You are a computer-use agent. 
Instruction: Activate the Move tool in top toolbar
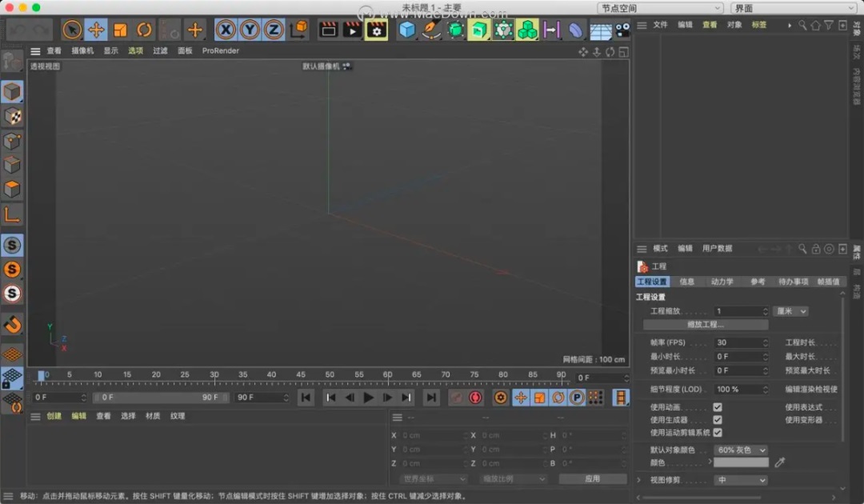coord(96,30)
